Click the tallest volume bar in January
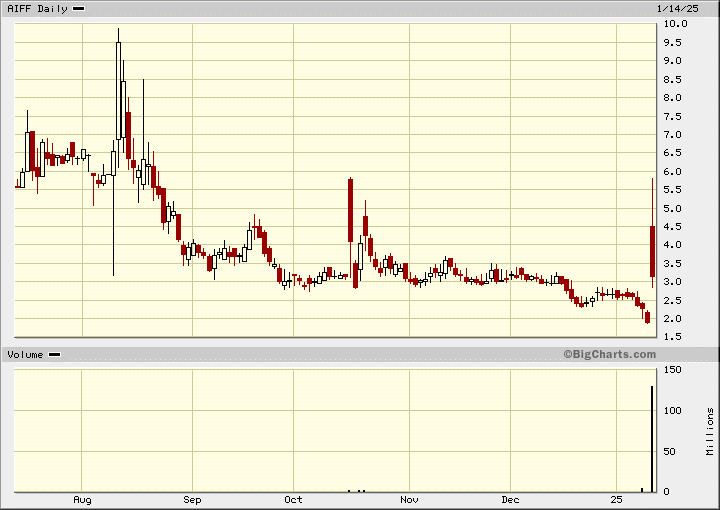The width and height of the screenshot is (720, 510). point(652,439)
